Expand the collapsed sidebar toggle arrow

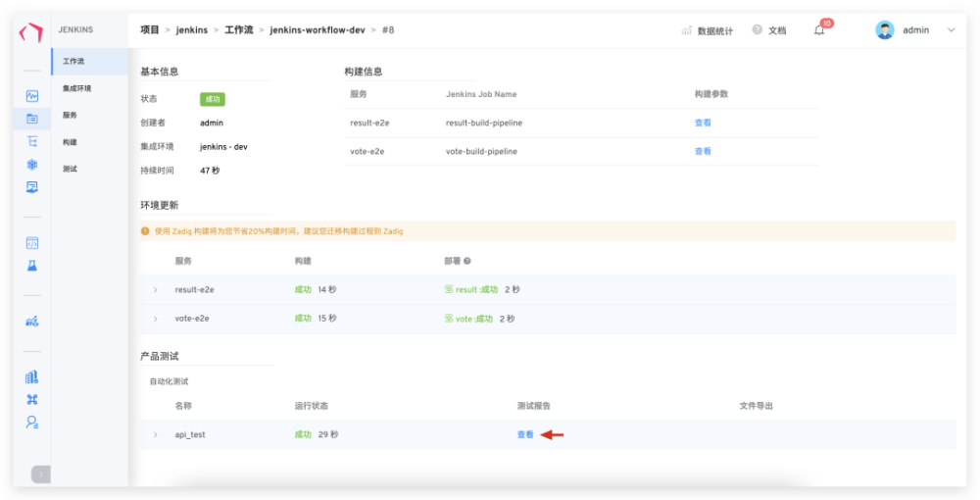[x=40, y=475]
